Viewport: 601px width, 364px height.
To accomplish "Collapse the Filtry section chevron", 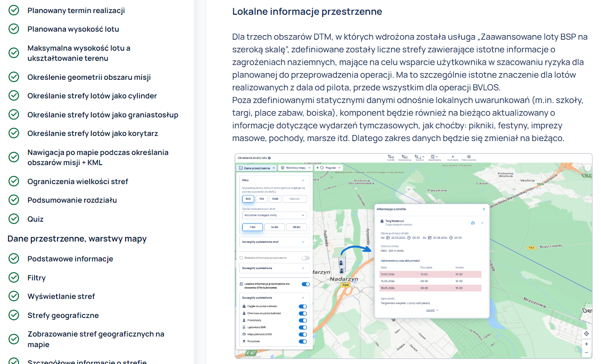I will pyautogui.click(x=303, y=180).
